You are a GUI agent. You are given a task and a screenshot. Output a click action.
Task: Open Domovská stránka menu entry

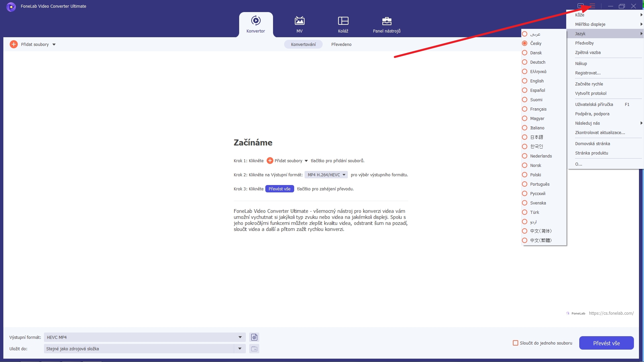pos(605,143)
